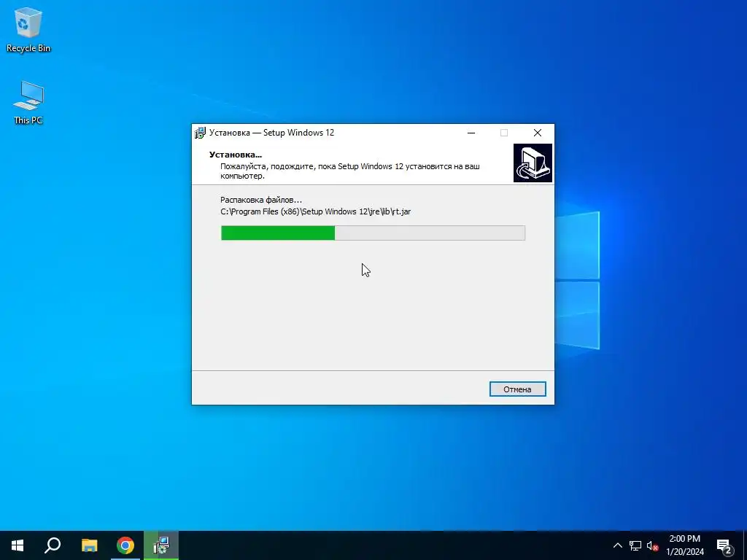Click the 'Установка — Setup Windows 12' title text
This screenshot has height=560, width=747.
pos(271,133)
